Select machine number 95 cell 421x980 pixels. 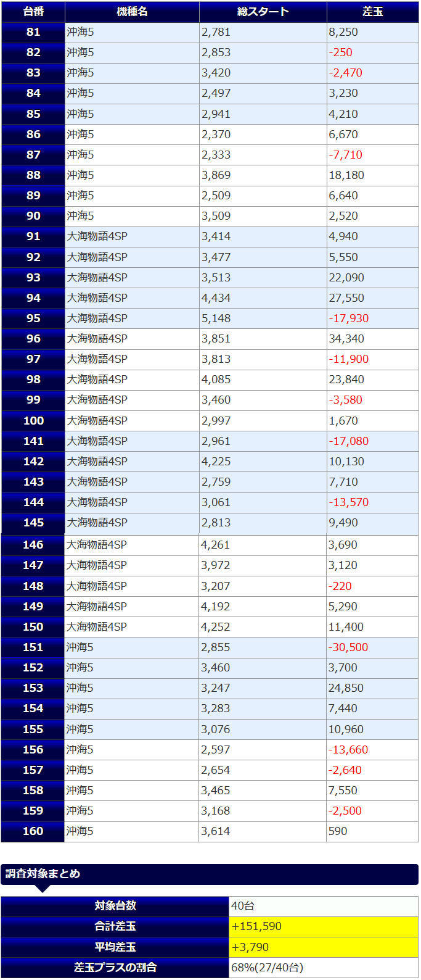33,318
